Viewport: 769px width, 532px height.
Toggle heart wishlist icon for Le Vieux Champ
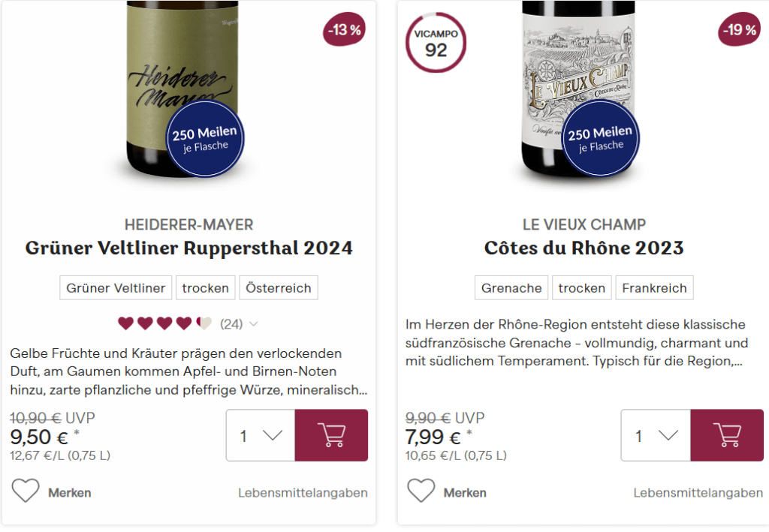[x=421, y=491]
